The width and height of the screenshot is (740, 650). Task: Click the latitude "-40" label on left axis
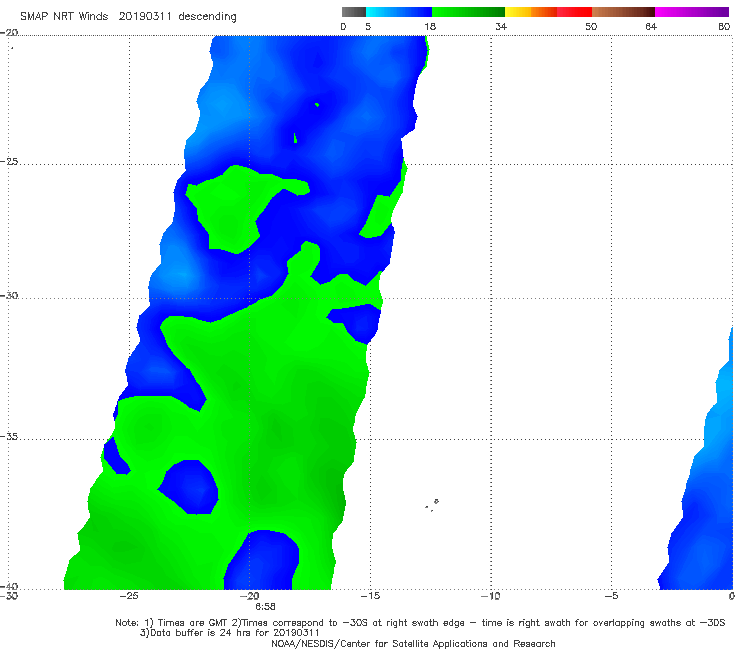coord(9,586)
